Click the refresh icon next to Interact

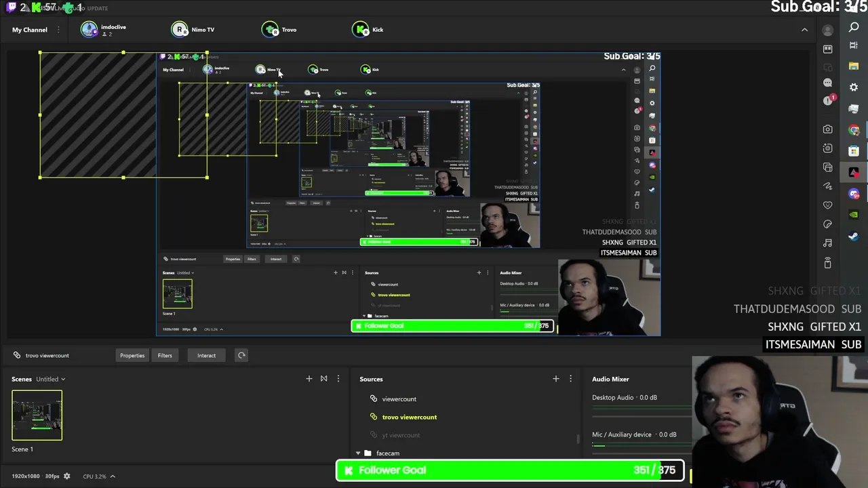241,355
